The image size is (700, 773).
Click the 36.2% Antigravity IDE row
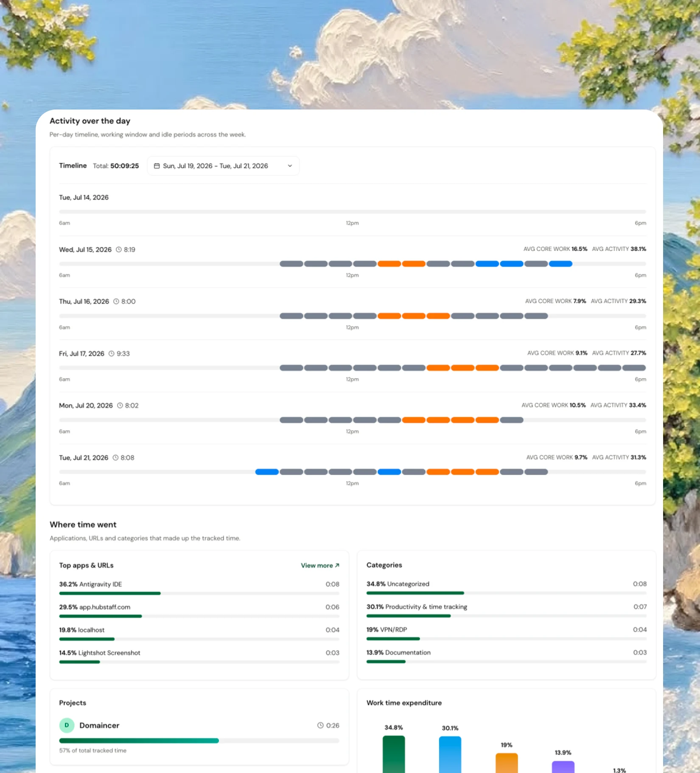coord(199,588)
